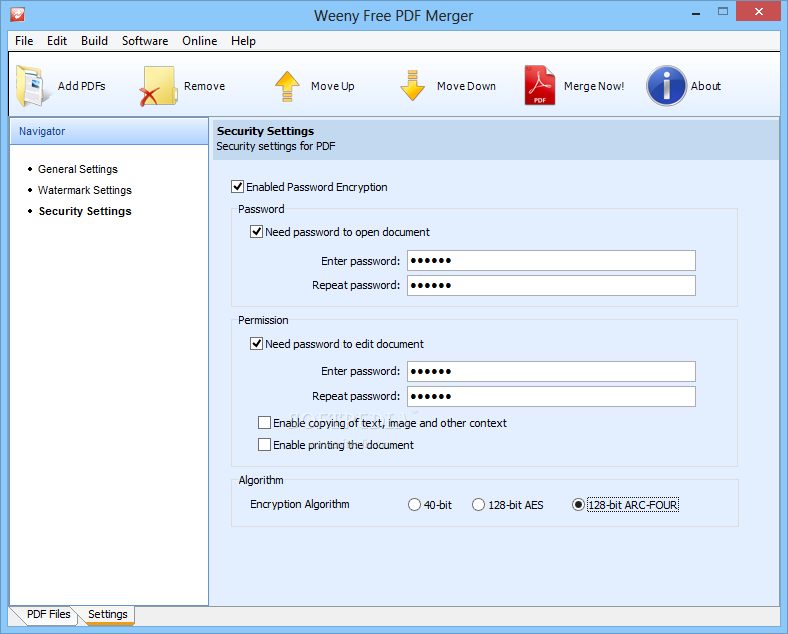Viewport: 788px width, 634px height.
Task: Click the Move Up arrow icon
Action: click(287, 86)
